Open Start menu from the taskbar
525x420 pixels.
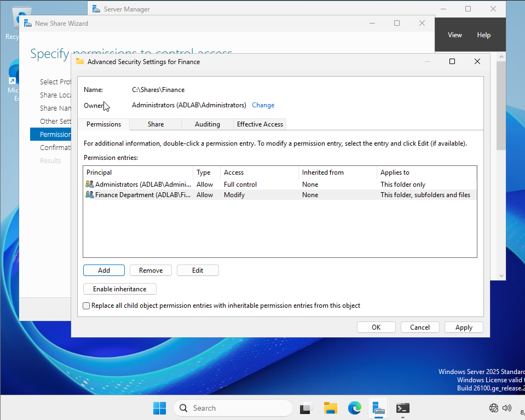(x=159, y=408)
